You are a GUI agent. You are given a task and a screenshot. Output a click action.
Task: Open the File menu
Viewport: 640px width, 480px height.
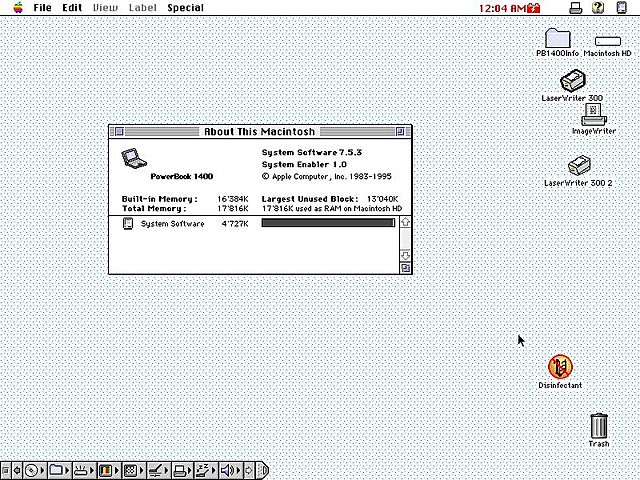[42, 8]
